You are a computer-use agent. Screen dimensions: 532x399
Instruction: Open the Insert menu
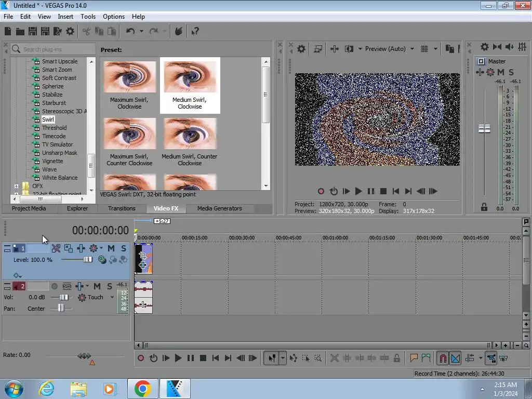point(65,17)
